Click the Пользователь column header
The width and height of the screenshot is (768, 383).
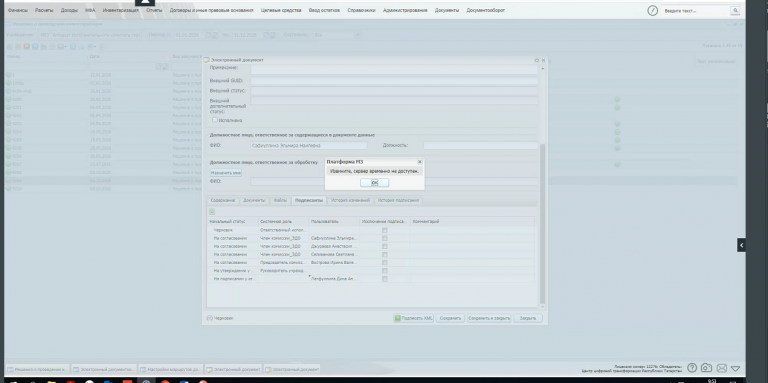click(334, 221)
